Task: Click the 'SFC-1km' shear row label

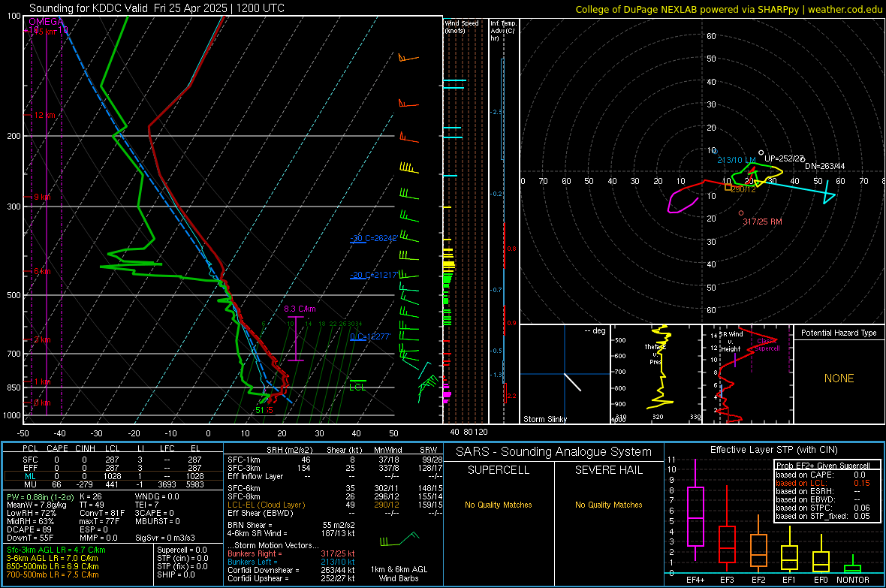Action: pyautogui.click(x=243, y=460)
